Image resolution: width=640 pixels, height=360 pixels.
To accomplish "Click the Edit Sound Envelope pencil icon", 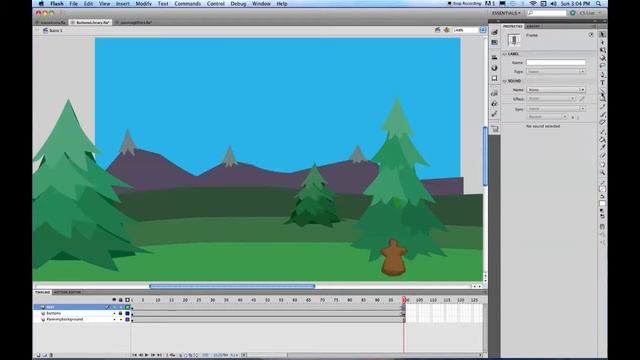I will tap(582, 99).
